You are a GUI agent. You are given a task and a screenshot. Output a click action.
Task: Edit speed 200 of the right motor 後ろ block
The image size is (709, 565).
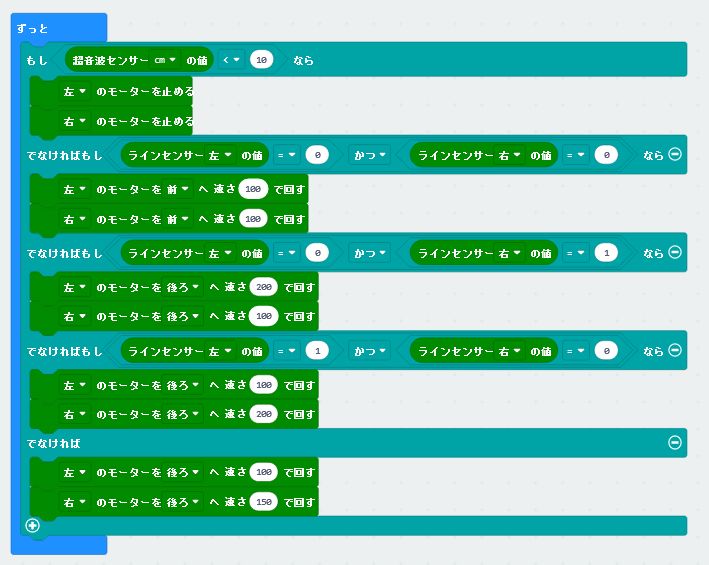(x=264, y=414)
